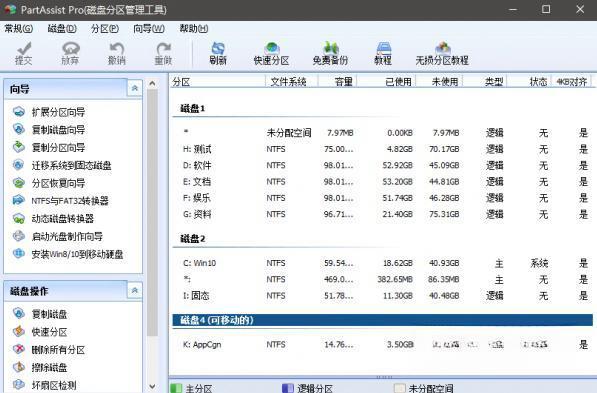Image resolution: width=597 pixels, height=393 pixels.
Task: Open 启动光盘制作向导
Action: tap(57, 236)
